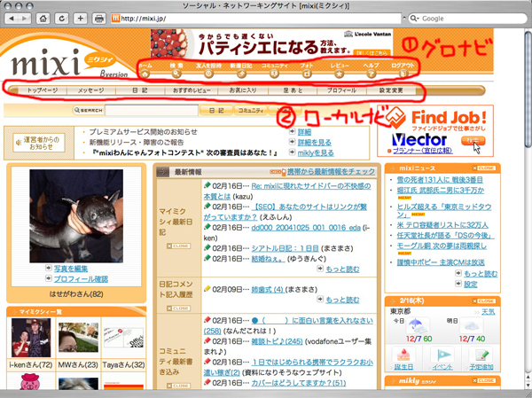Click the browser forward arrow
The image size is (532, 398).
point(25,19)
